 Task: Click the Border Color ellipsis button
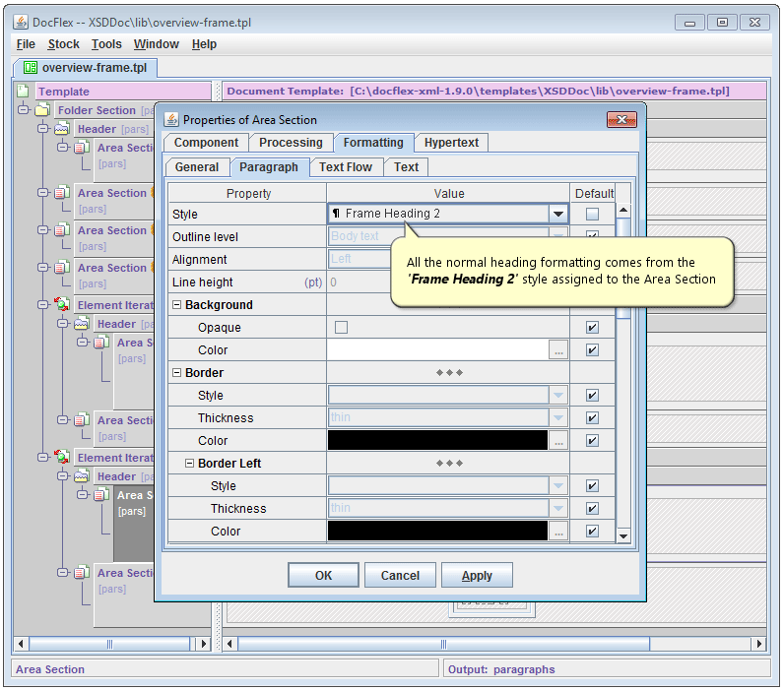tap(559, 441)
